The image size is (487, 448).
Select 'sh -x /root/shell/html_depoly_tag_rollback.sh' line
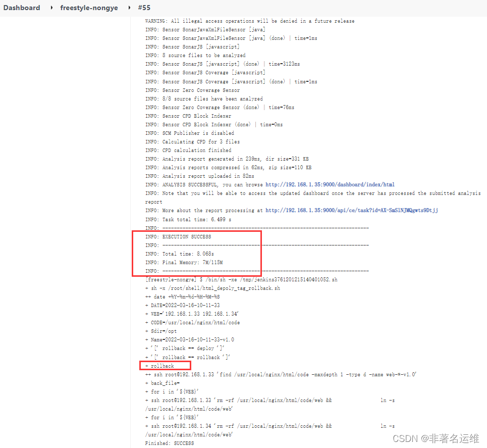212,288
